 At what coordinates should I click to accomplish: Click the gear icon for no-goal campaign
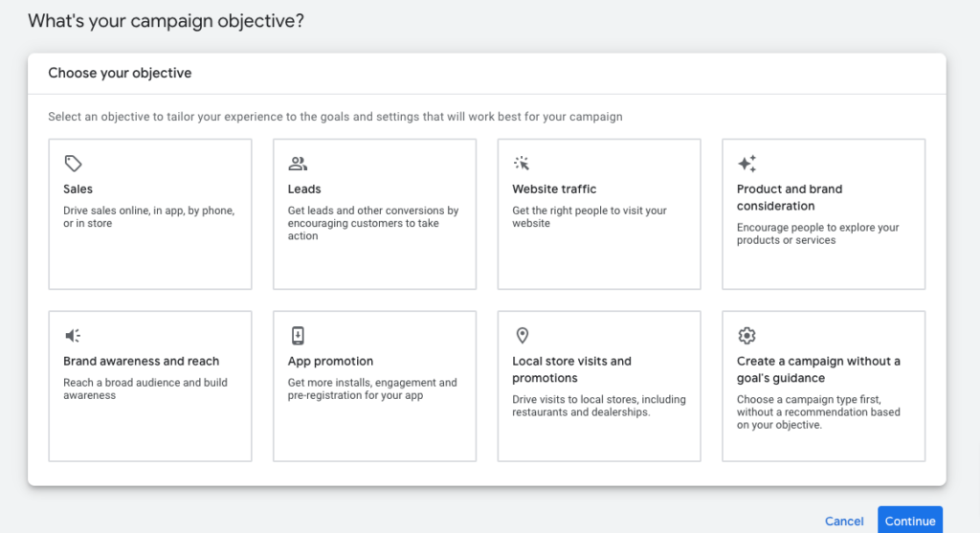[x=746, y=336]
